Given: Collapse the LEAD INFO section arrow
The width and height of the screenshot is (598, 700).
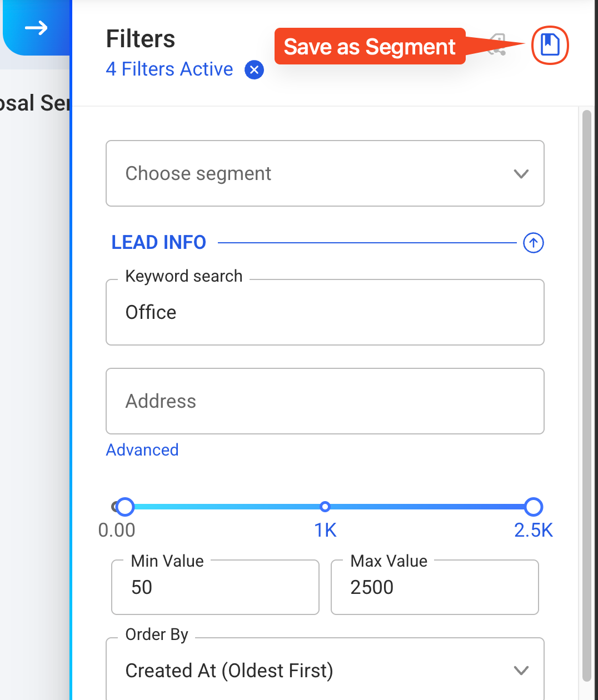Looking at the screenshot, I should pyautogui.click(x=534, y=243).
